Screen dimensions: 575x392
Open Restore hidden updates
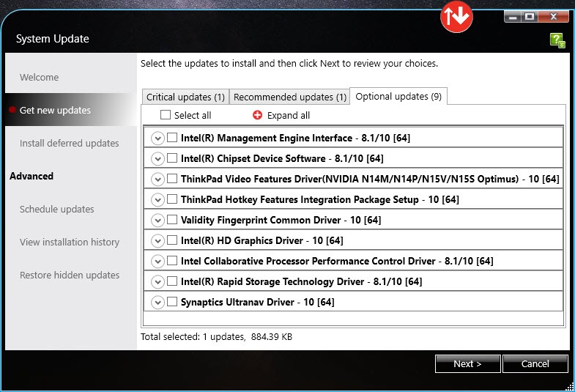pyautogui.click(x=70, y=275)
